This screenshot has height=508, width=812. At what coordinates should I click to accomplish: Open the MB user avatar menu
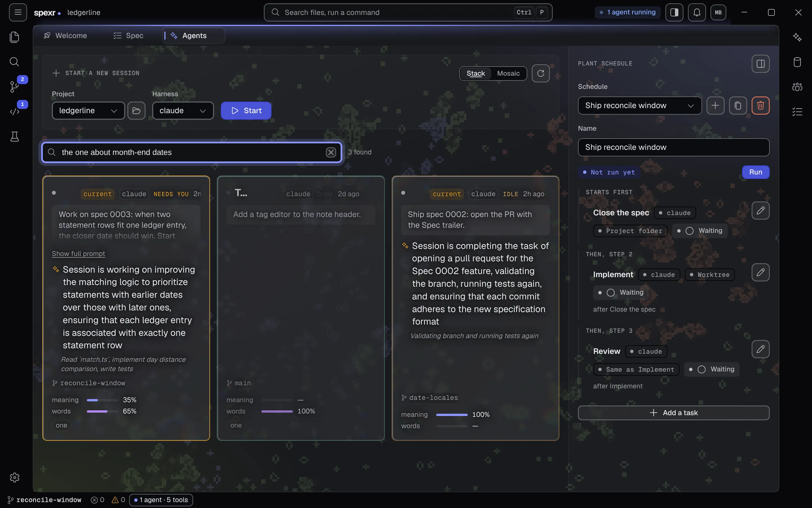point(718,12)
